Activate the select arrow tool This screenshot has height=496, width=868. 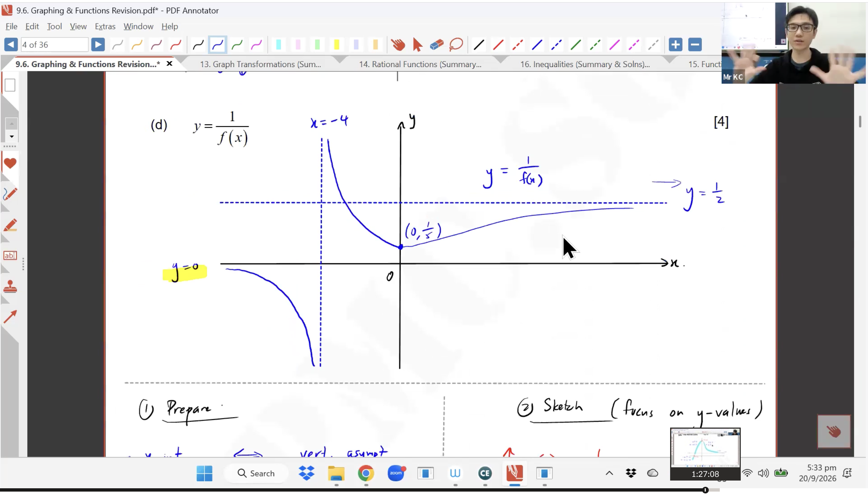point(417,45)
